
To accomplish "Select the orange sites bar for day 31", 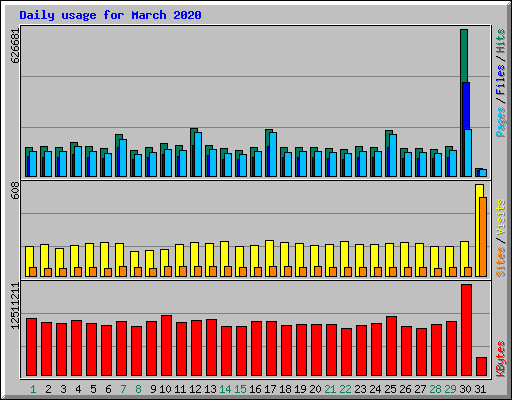I will point(483,237).
